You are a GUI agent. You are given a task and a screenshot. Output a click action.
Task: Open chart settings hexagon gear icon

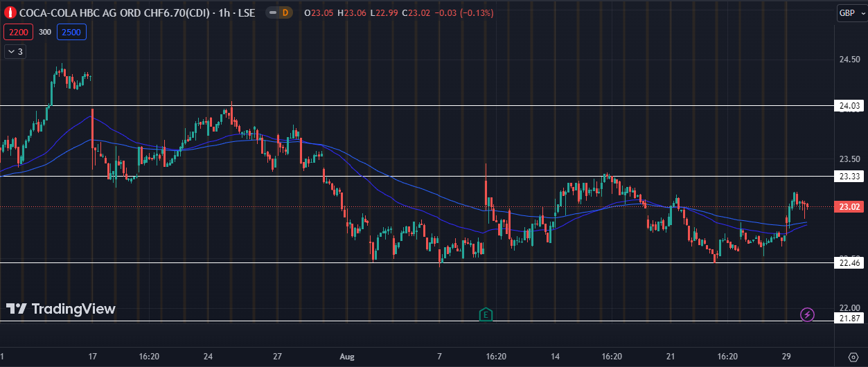[852, 357]
